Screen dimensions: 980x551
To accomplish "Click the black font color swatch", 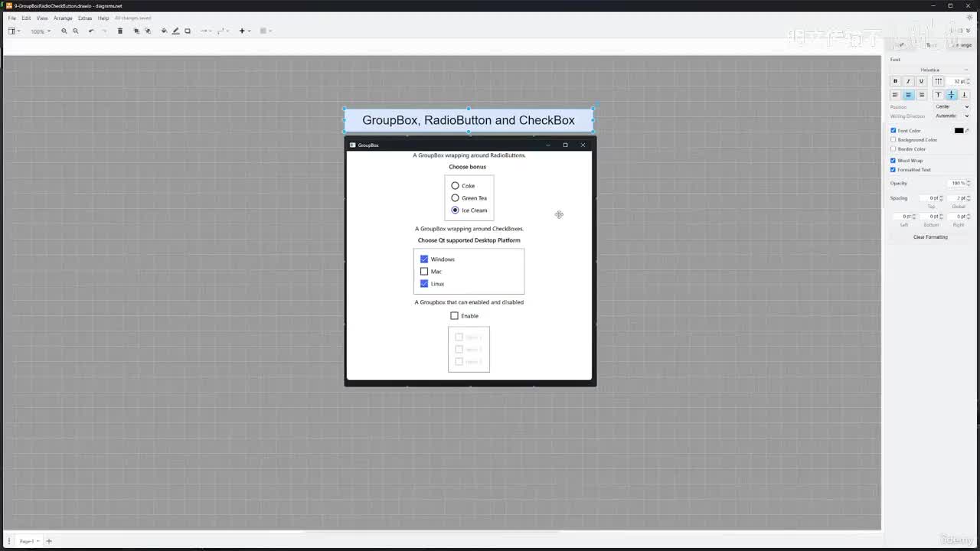I will pyautogui.click(x=959, y=131).
